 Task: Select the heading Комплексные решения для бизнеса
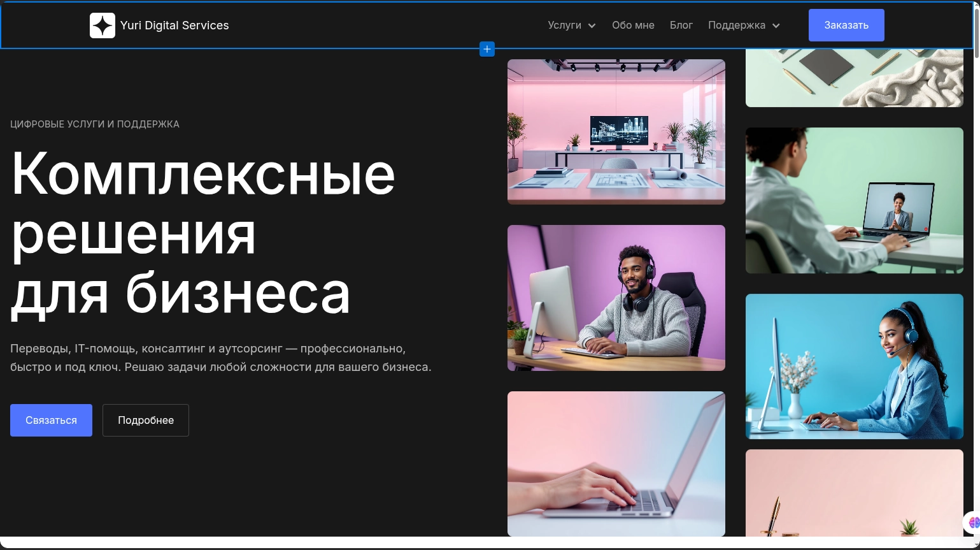point(204,233)
